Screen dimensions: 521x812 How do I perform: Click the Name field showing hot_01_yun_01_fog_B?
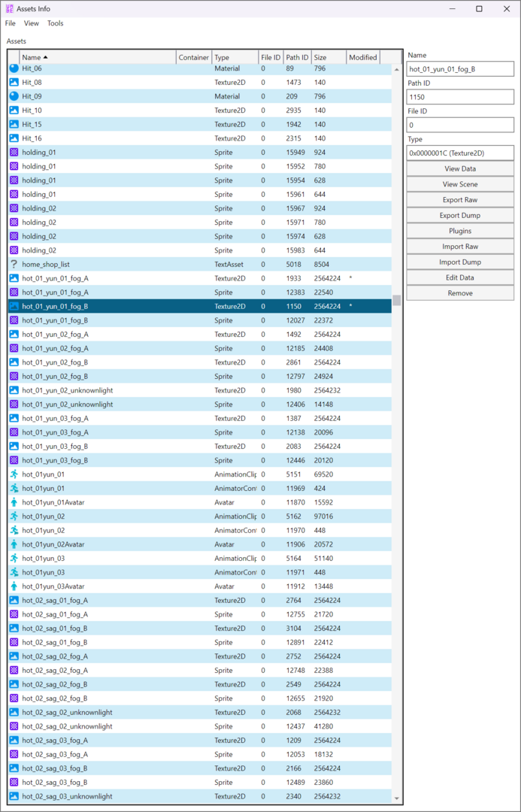pyautogui.click(x=460, y=69)
